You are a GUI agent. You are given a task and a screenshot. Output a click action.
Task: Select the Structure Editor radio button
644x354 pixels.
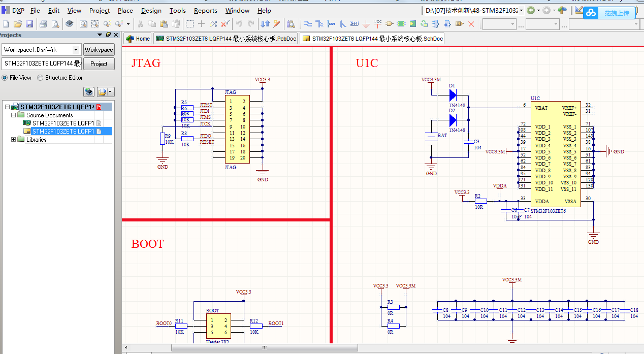(x=41, y=78)
